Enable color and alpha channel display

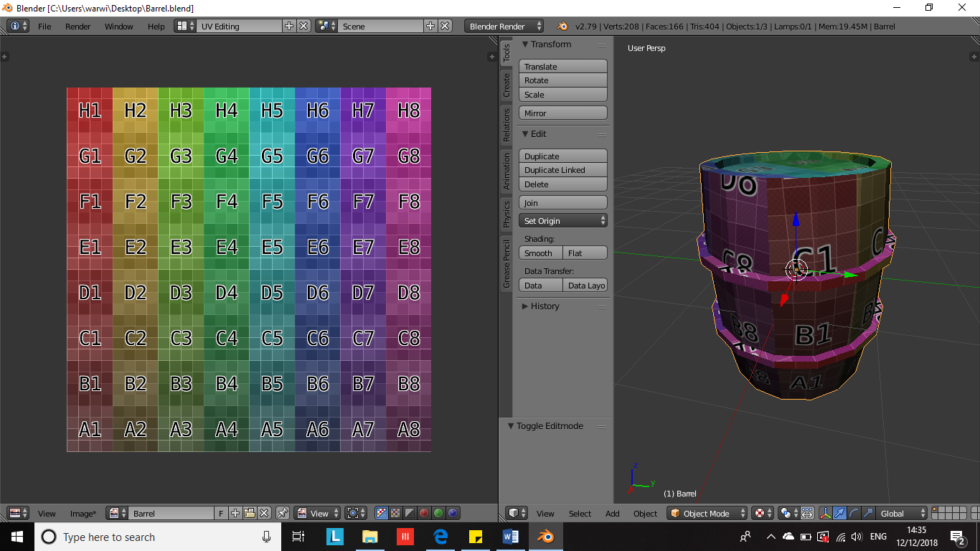pyautogui.click(x=382, y=513)
